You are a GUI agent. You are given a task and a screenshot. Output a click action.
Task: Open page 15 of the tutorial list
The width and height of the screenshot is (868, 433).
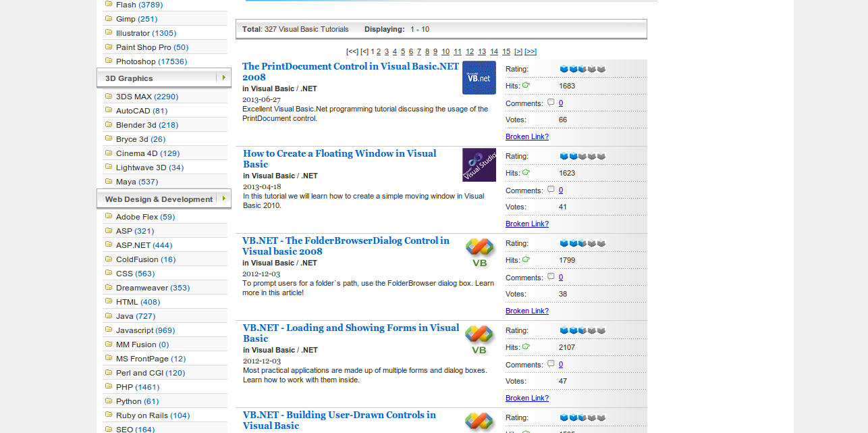[506, 51]
